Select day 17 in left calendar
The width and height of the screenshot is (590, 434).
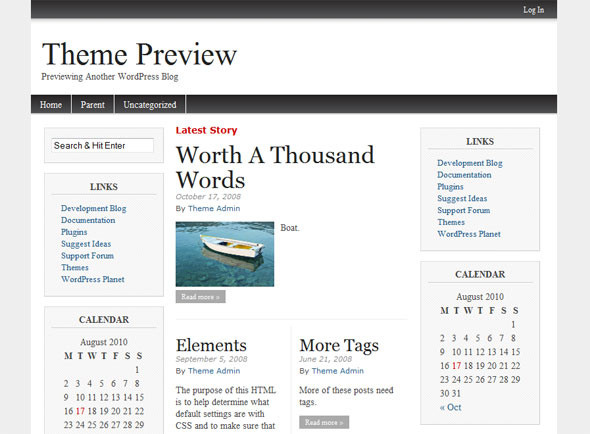[x=80, y=411]
